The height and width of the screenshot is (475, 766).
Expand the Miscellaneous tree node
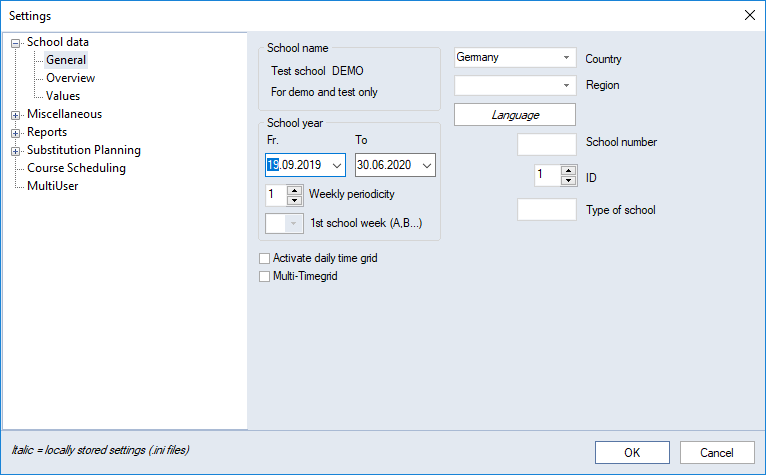coord(16,115)
